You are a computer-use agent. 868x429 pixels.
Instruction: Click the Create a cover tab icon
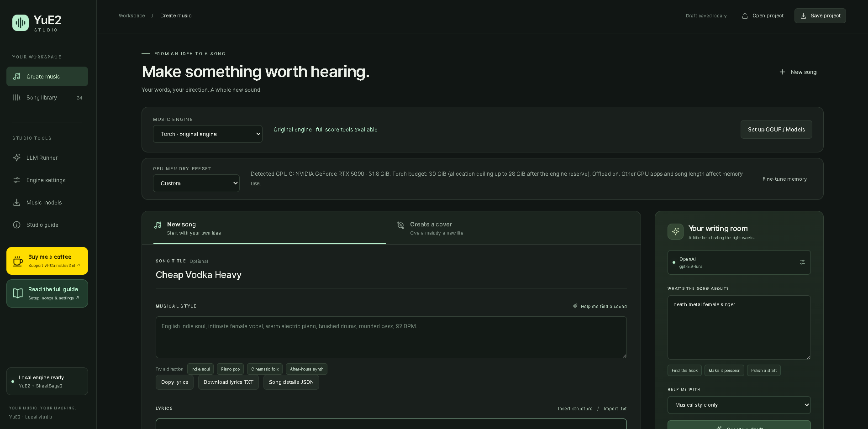point(400,225)
